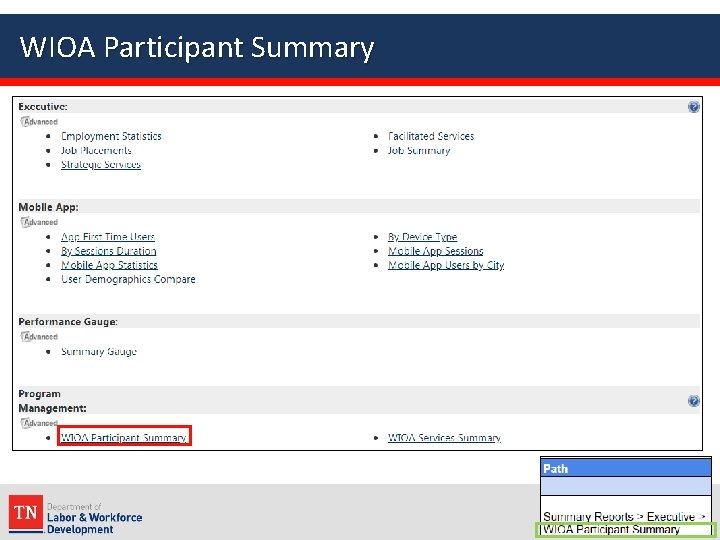The image size is (720, 540).
Task: Click the help icon beside Executive heading
Action: [x=693, y=107]
